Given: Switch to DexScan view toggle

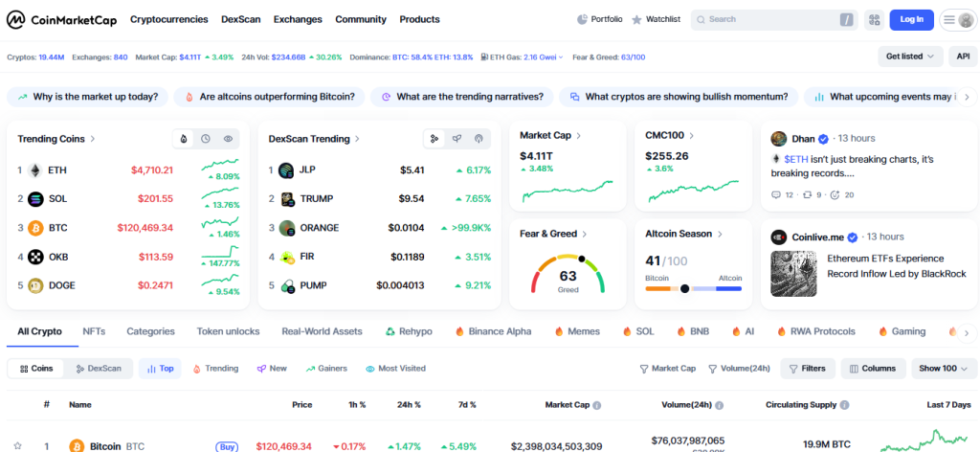Looking at the screenshot, I should [99, 369].
